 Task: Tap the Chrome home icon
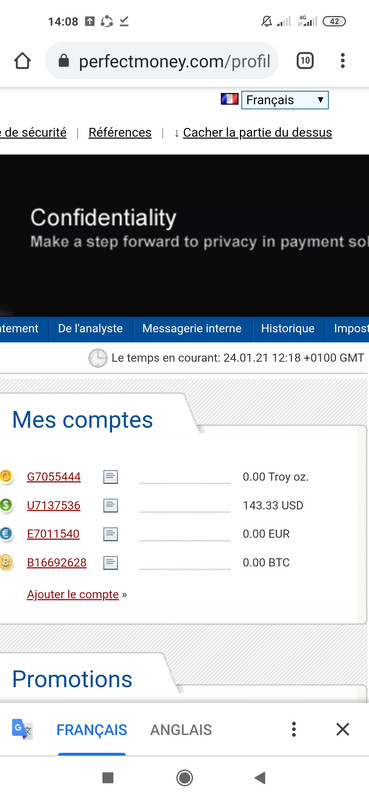coord(22,61)
